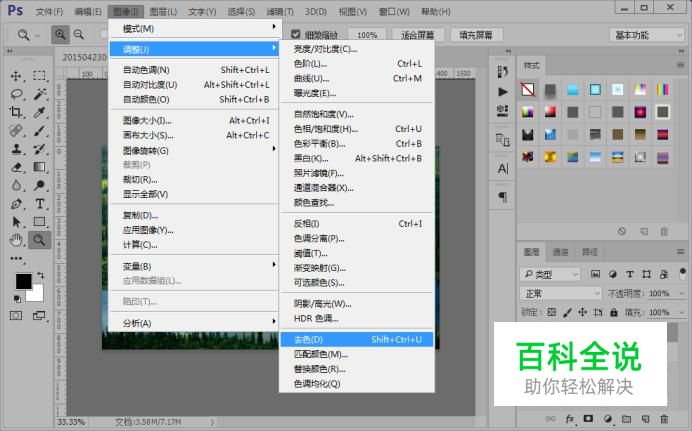Toggle lock all on layer
The width and height of the screenshot is (692, 431).
tap(613, 312)
